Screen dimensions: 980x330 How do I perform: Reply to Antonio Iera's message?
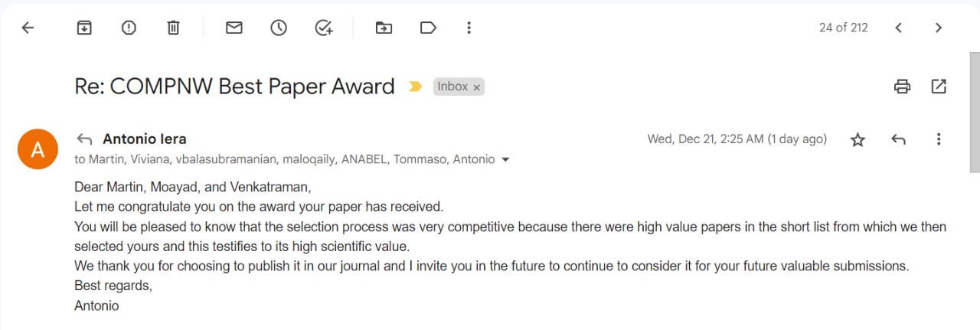[x=899, y=139]
